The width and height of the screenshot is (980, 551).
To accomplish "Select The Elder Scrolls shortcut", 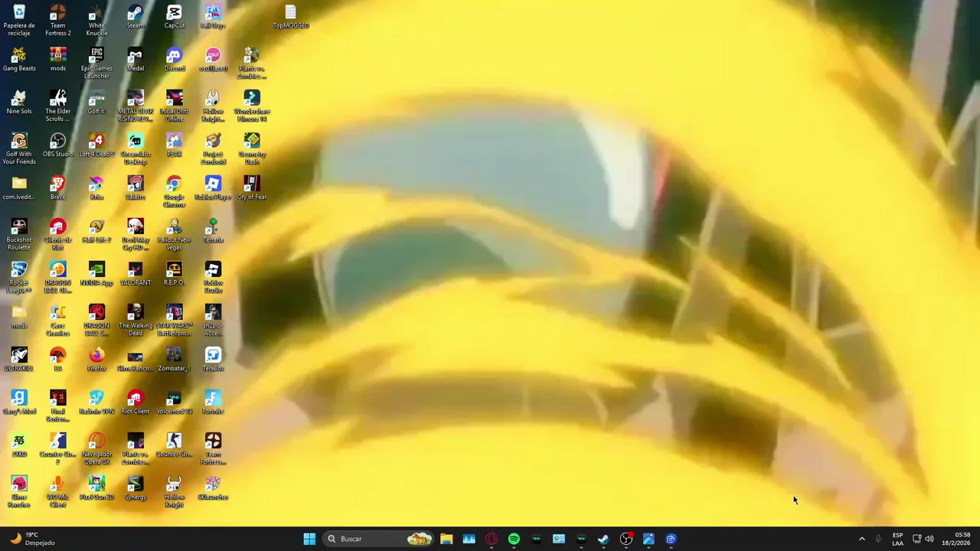I will click(58, 106).
